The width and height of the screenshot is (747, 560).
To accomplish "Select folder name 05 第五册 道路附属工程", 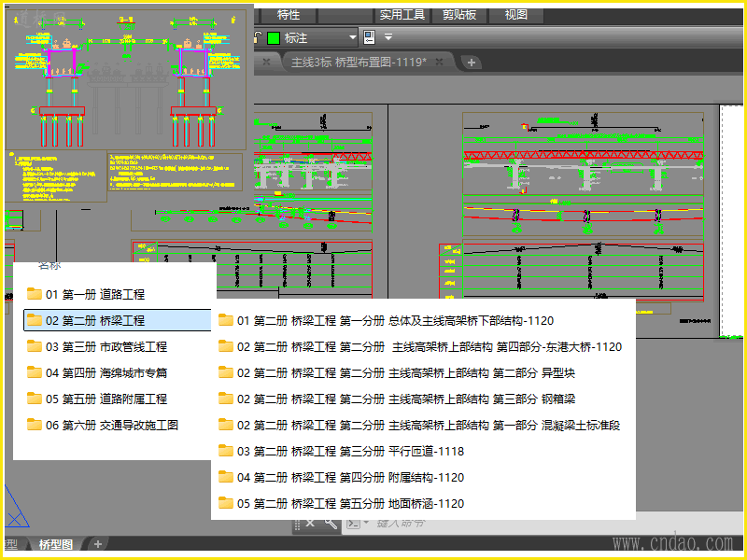I will tap(106, 399).
